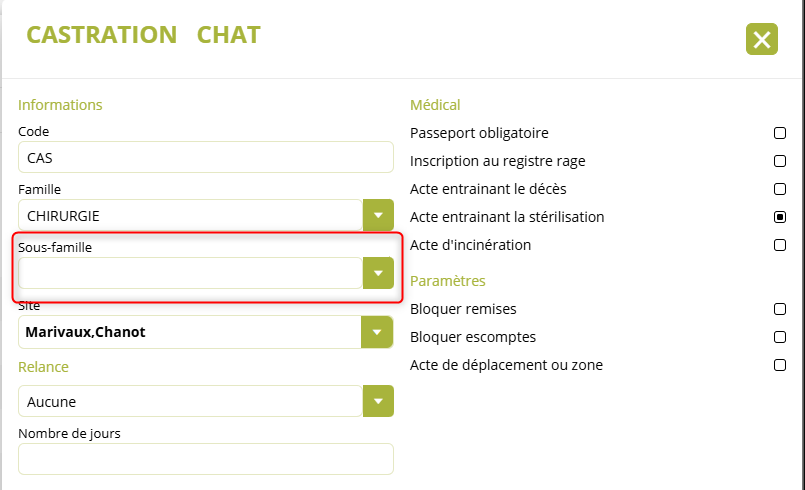The height and width of the screenshot is (490, 805).
Task: Expand the Relance dropdown arrow
Action: (378, 402)
